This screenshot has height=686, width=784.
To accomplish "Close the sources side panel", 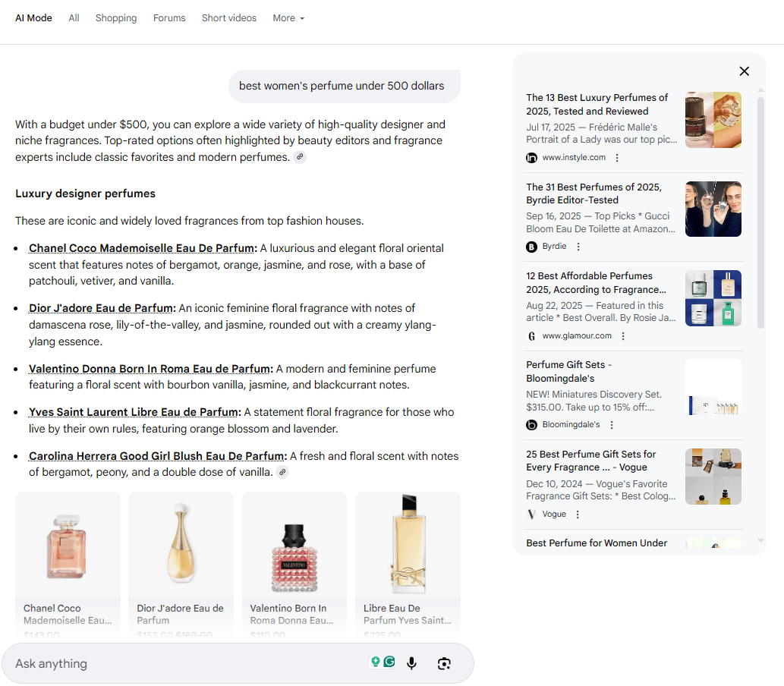I will tap(744, 71).
